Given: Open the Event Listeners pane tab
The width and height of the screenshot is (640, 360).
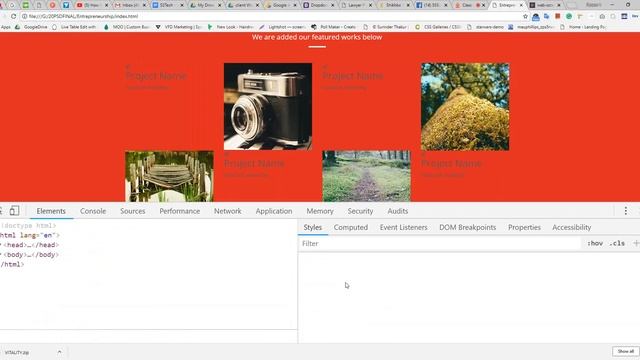Looking at the screenshot, I should point(403,227).
